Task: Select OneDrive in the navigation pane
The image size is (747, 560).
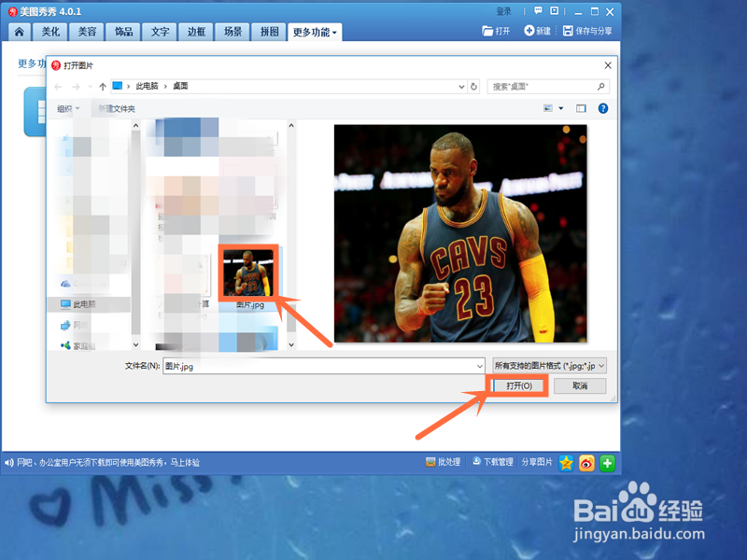Action: coord(83,284)
